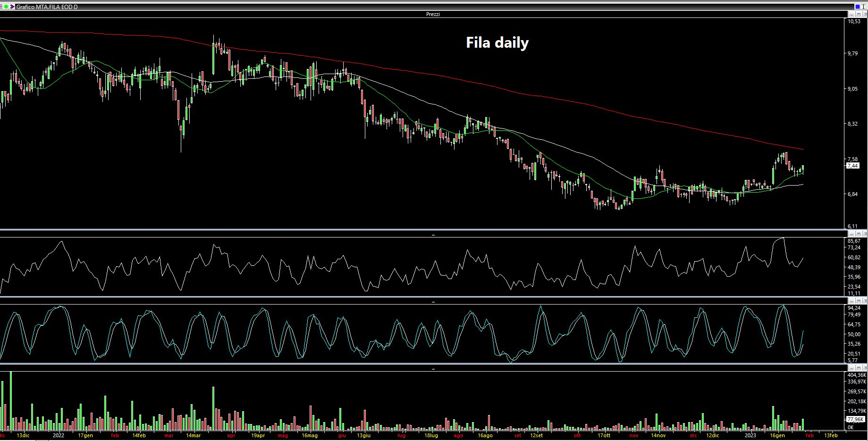Click the 60,82 RSI axis value
The width and height of the screenshot is (868, 441).
854,258
